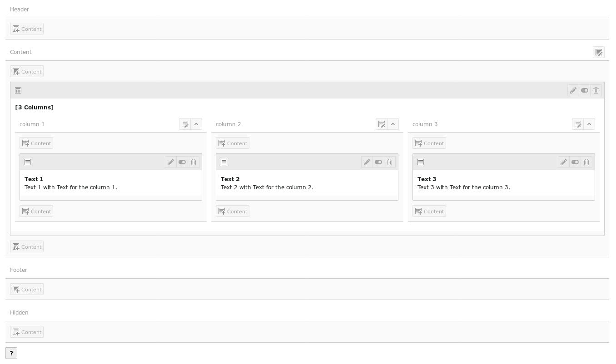The image size is (616, 364).
Task: Collapse column 1
Action: pyautogui.click(x=196, y=124)
